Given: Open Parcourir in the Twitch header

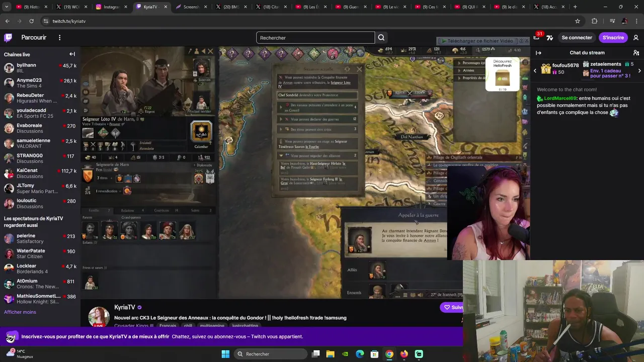Looking at the screenshot, I should 34,38.
